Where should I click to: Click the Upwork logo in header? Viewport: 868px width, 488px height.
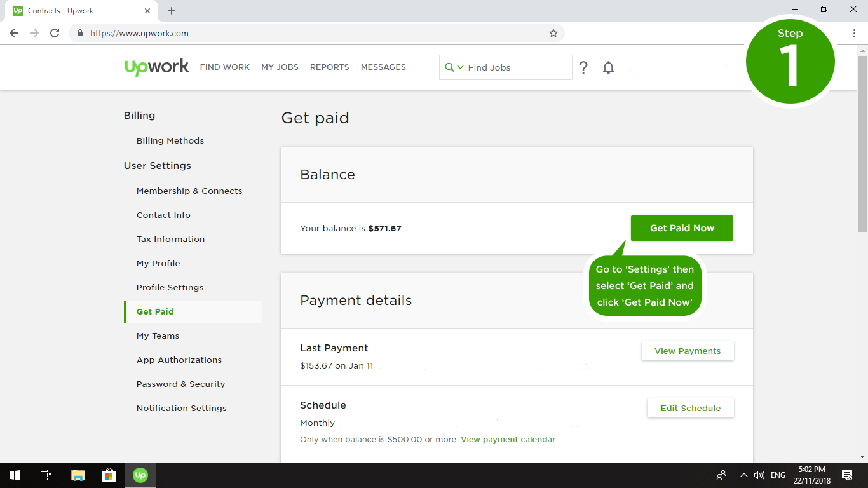click(156, 67)
